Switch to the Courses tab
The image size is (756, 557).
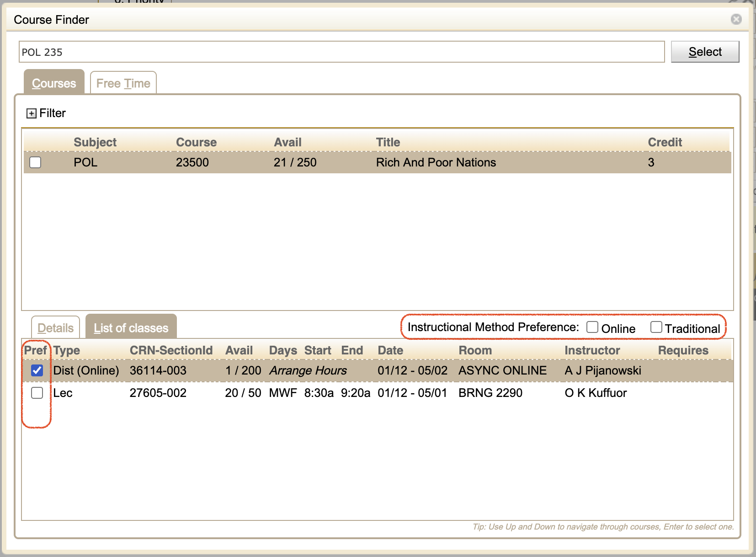(x=53, y=83)
